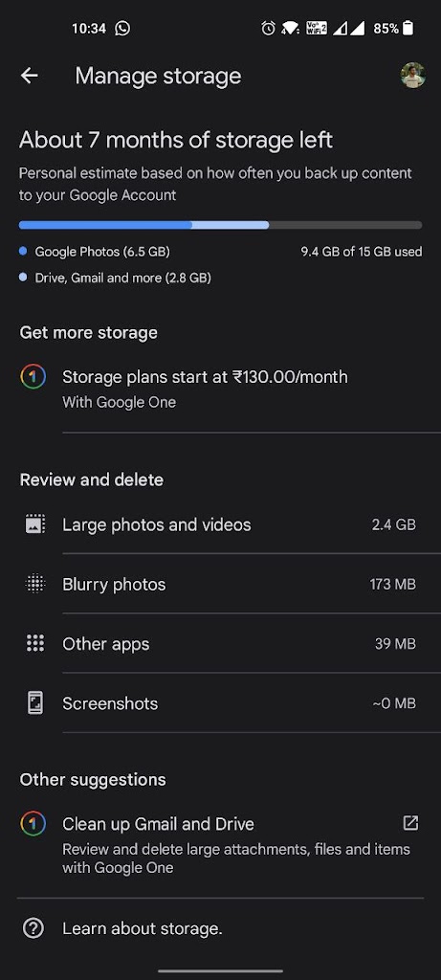Image resolution: width=441 pixels, height=980 pixels.
Task: Tap the Blurry photos dotted icon
Action: point(35,584)
